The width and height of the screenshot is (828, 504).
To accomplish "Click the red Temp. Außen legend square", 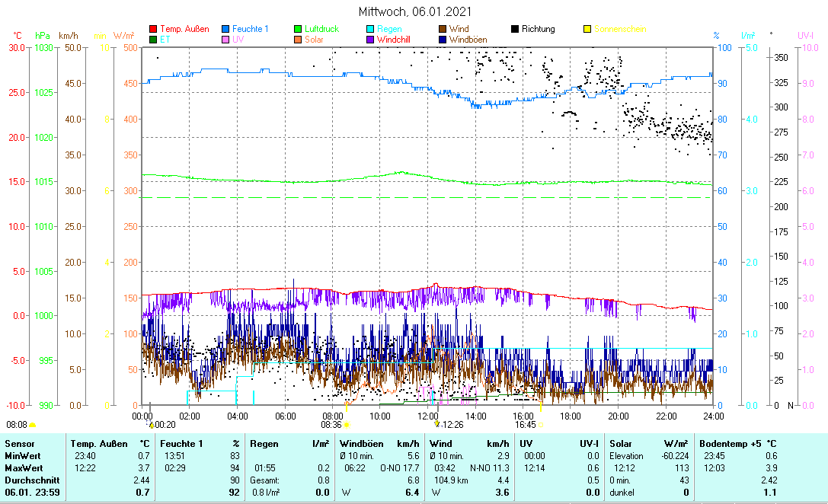I will click(x=153, y=30).
